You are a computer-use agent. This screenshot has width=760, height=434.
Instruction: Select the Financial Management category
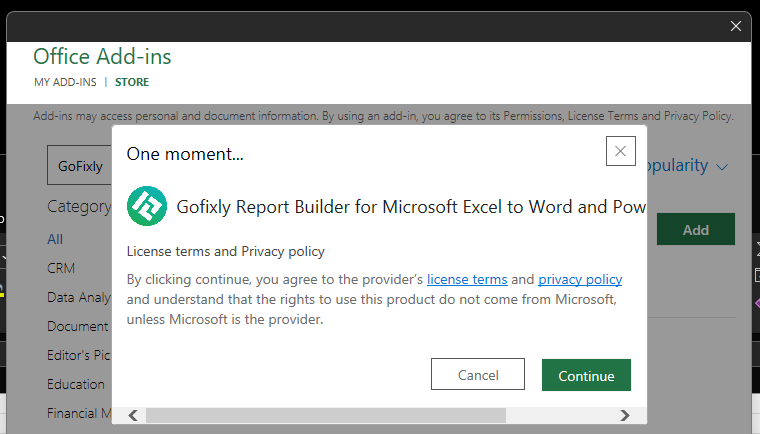tap(79, 413)
